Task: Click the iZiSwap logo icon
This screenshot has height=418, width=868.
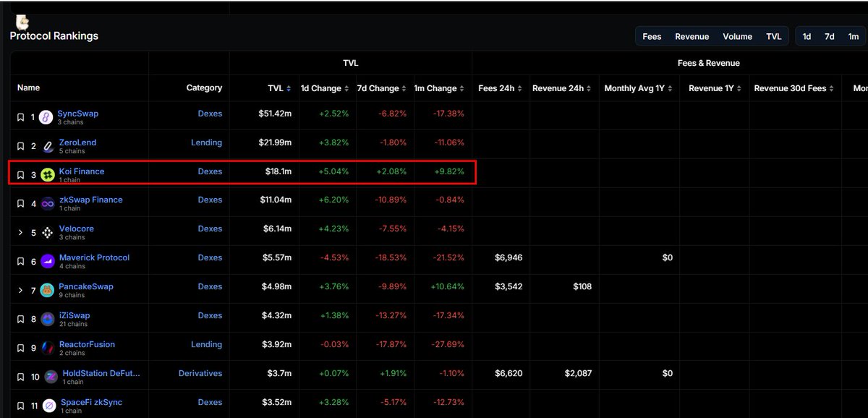Action: click(x=48, y=319)
